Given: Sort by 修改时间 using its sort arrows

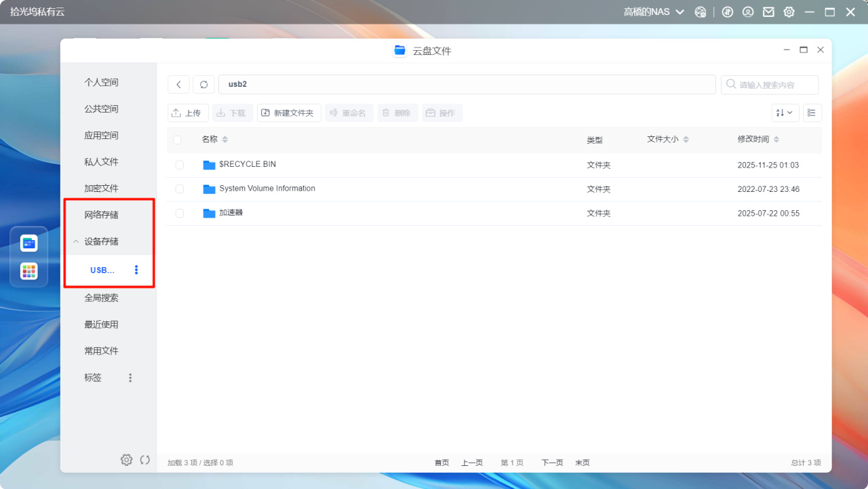Looking at the screenshot, I should pyautogui.click(x=776, y=139).
